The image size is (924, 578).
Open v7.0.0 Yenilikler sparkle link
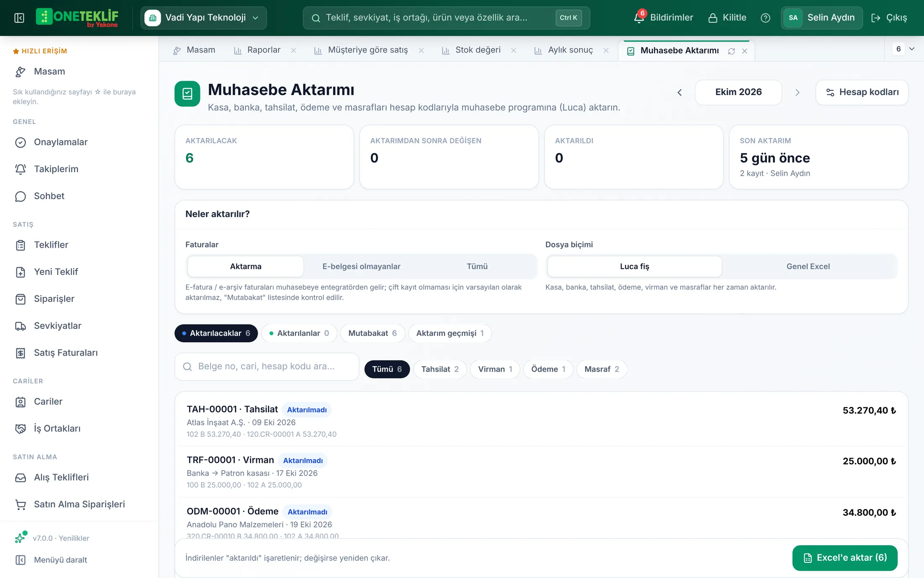(52, 538)
